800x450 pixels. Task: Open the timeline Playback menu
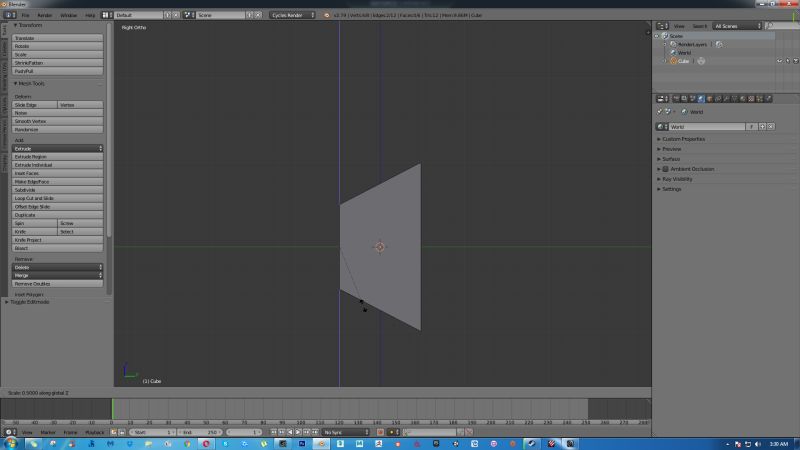click(x=94, y=433)
